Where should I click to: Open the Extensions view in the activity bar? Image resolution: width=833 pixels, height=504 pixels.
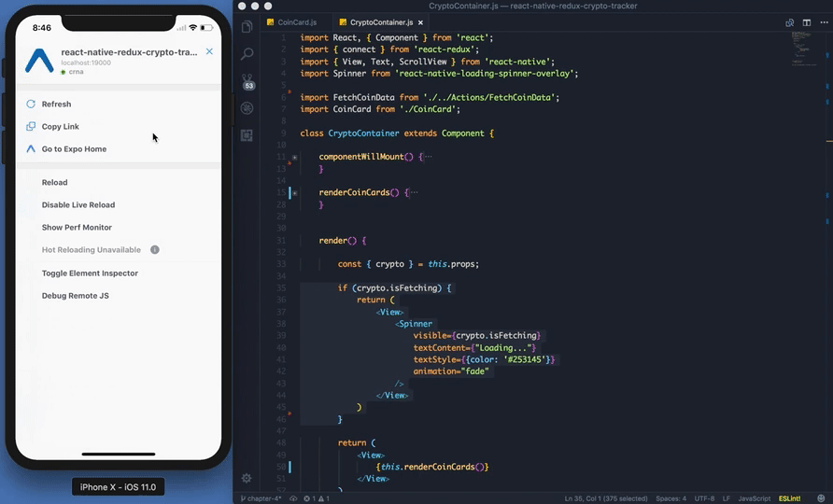point(247,135)
